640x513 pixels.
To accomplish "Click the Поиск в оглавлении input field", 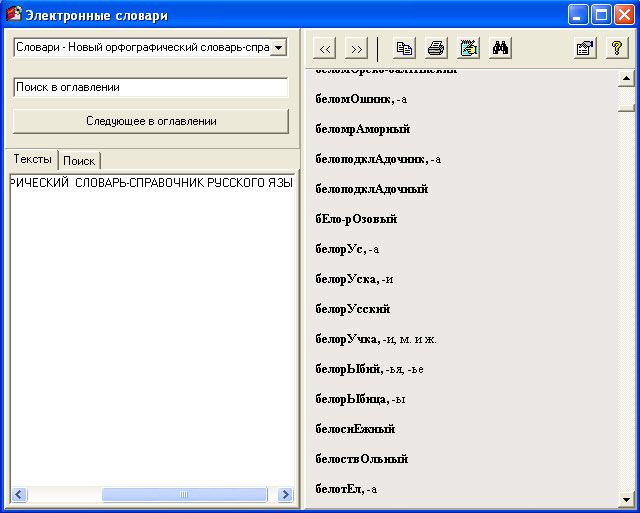I will (x=150, y=87).
